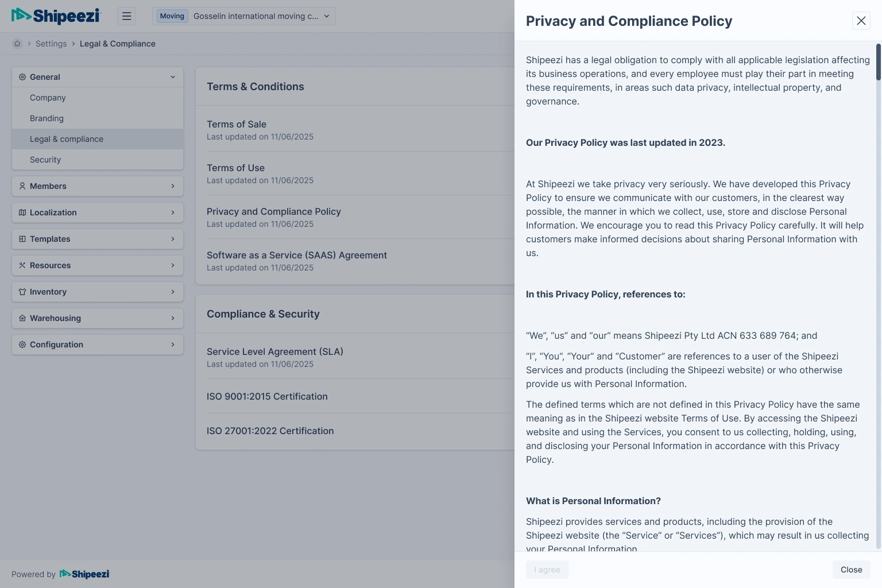Open the Security settings item
The image size is (882, 588).
coord(98,160)
